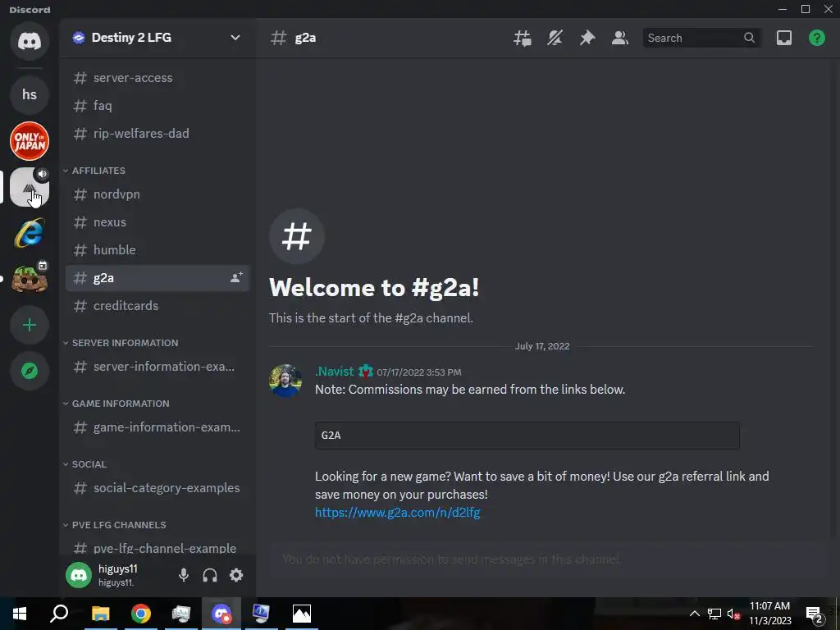Show pinned messages
The height and width of the screenshot is (630, 840).
click(587, 38)
